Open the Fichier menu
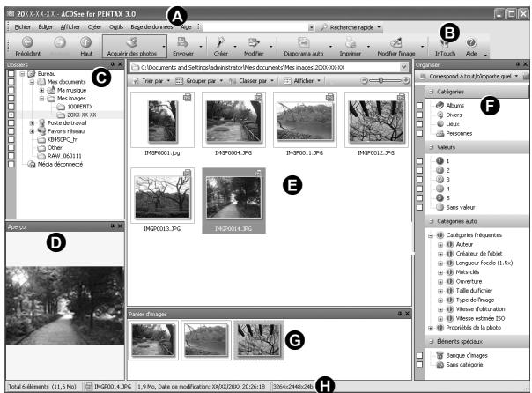 pyautogui.click(x=23, y=27)
